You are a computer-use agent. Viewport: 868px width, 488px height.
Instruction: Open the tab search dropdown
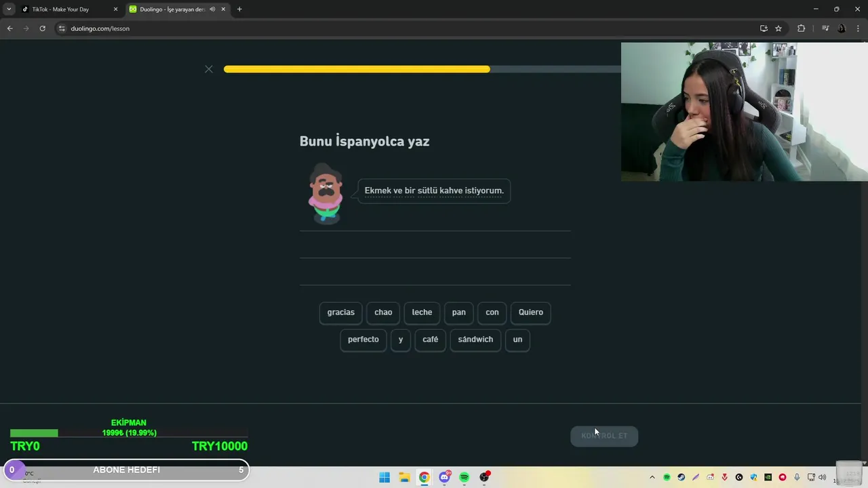[x=9, y=9]
